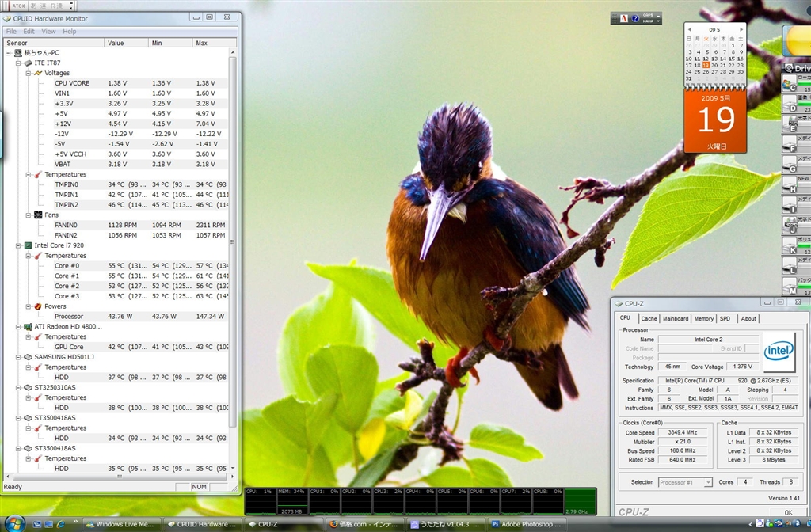Viewport: 811px width, 532px height.
Task: Click the ATI Radeon graphics card icon
Action: (x=28, y=326)
